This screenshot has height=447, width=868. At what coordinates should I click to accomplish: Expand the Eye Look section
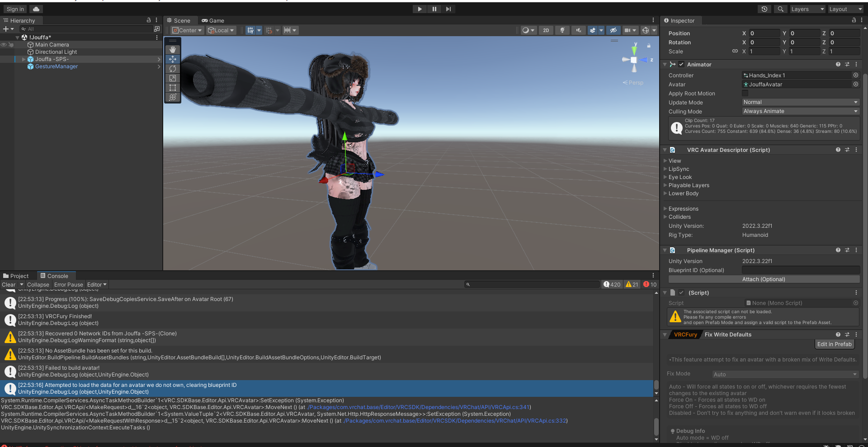tap(665, 177)
